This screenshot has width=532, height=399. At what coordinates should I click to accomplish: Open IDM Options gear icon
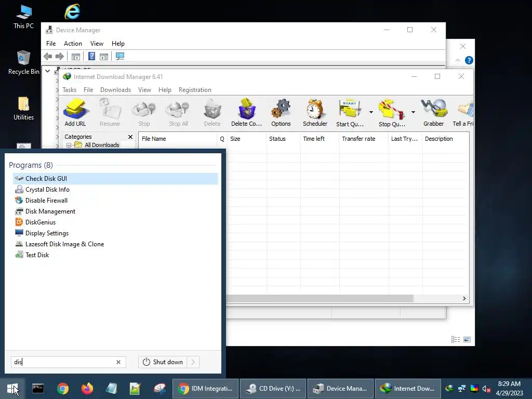281,112
